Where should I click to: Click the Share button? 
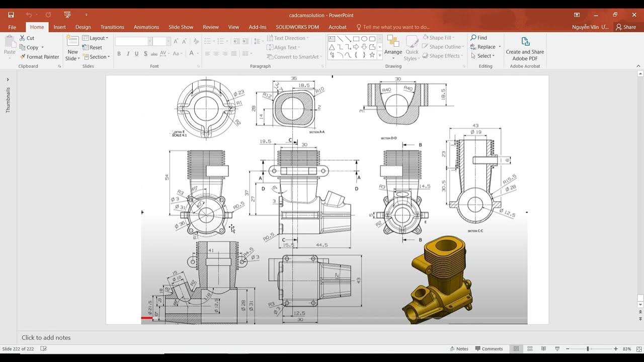tap(626, 27)
